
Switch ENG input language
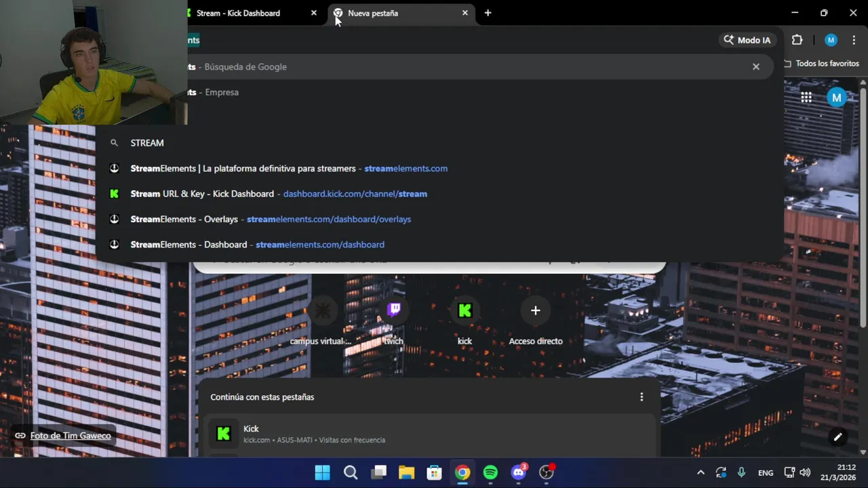pyautogui.click(x=766, y=472)
